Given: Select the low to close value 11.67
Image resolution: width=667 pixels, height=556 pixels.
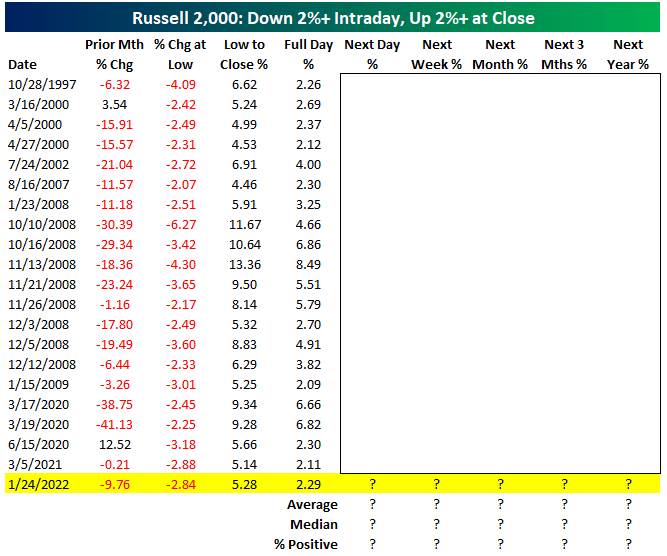Looking at the screenshot, I should 245,225.
